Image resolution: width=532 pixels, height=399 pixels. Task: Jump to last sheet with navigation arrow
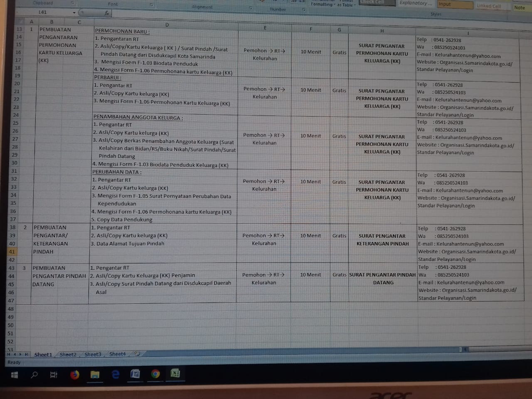[27, 355]
